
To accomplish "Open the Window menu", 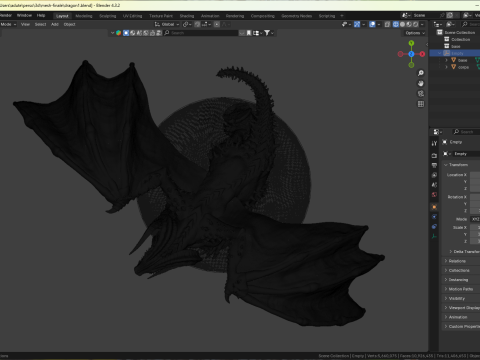I will click(x=24, y=15).
